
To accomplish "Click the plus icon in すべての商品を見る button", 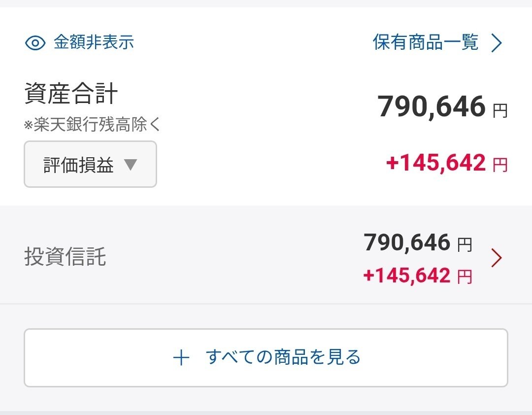I will point(182,357).
